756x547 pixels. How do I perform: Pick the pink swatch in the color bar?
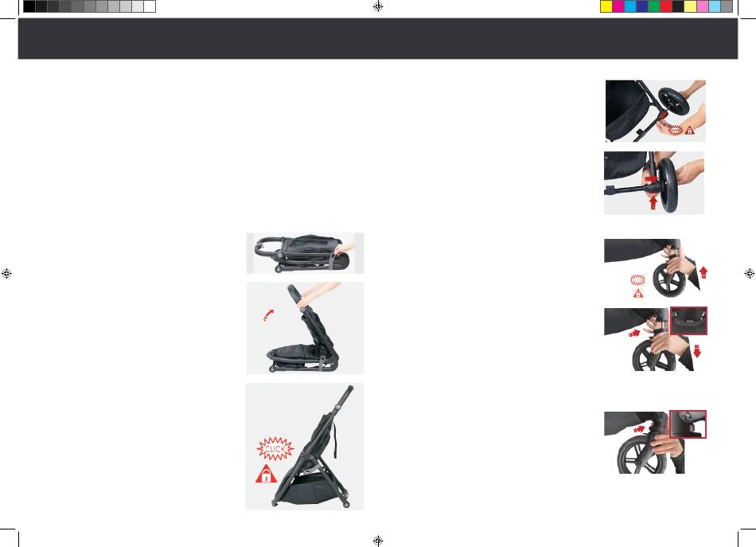click(x=703, y=6)
